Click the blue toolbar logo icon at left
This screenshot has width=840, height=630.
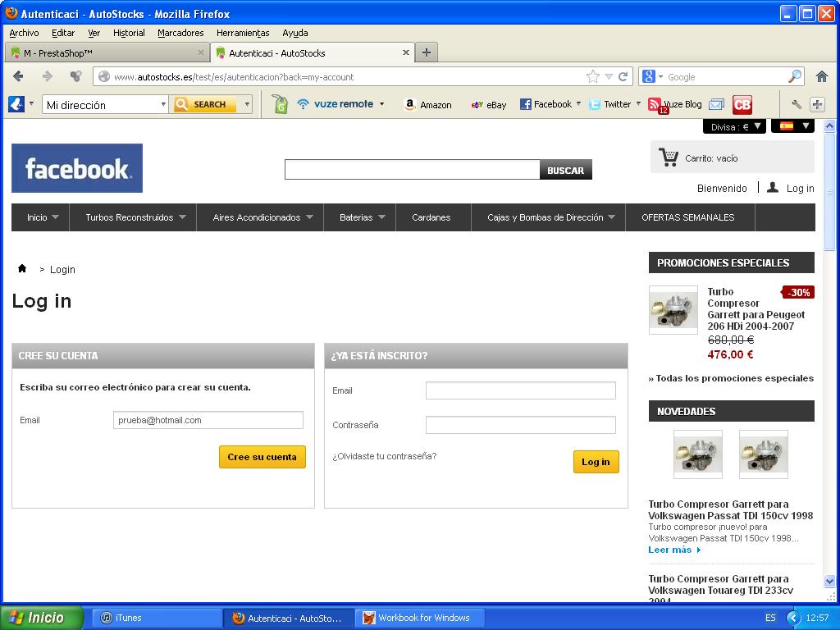[16, 104]
